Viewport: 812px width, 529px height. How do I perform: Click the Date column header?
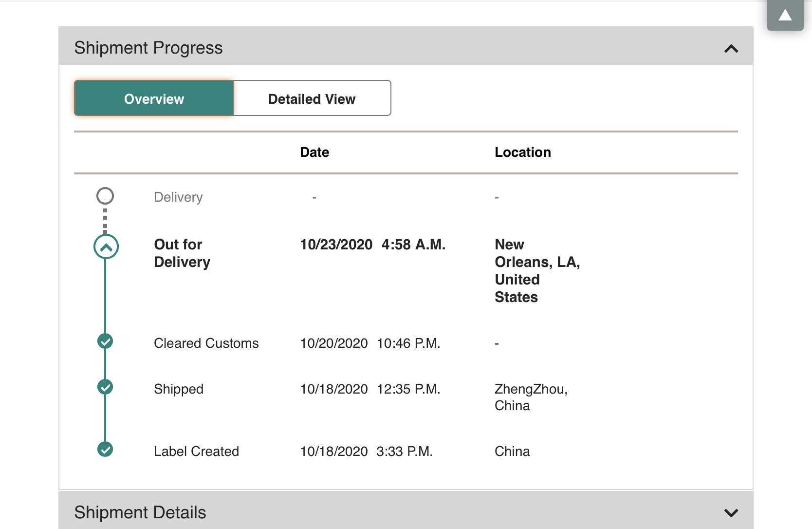point(314,152)
